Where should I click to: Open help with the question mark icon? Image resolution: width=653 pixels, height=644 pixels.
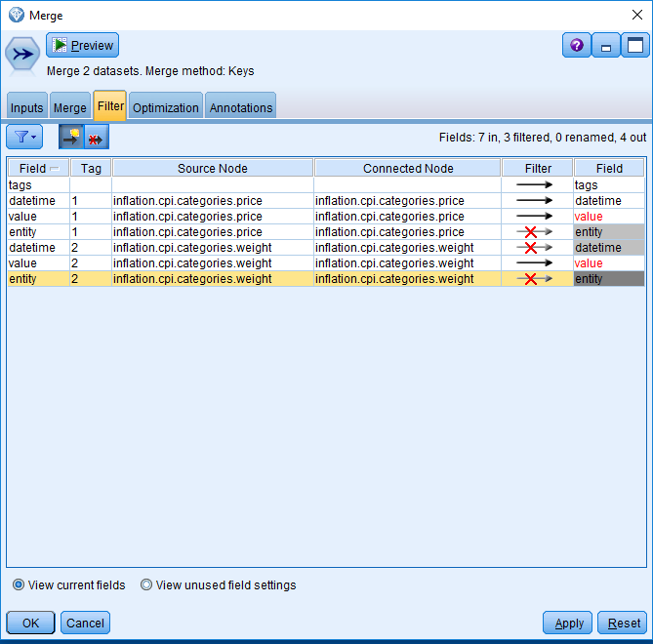tap(576, 45)
